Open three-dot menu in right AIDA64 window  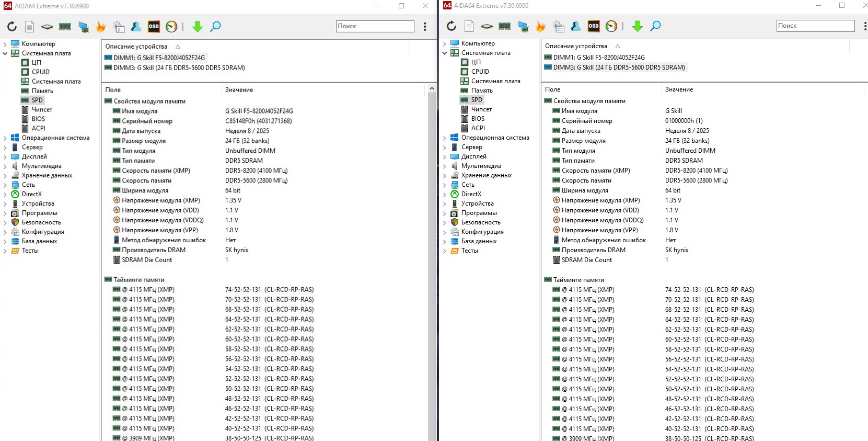(865, 26)
